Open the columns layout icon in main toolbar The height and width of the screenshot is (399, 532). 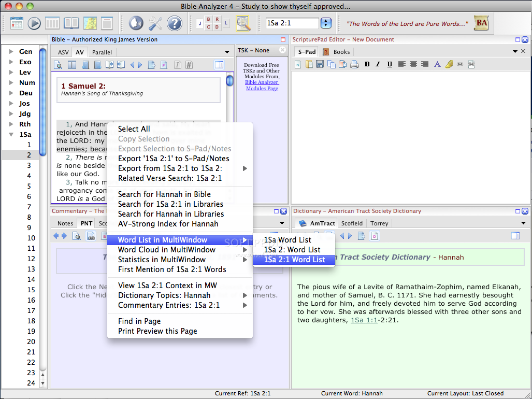pos(52,23)
